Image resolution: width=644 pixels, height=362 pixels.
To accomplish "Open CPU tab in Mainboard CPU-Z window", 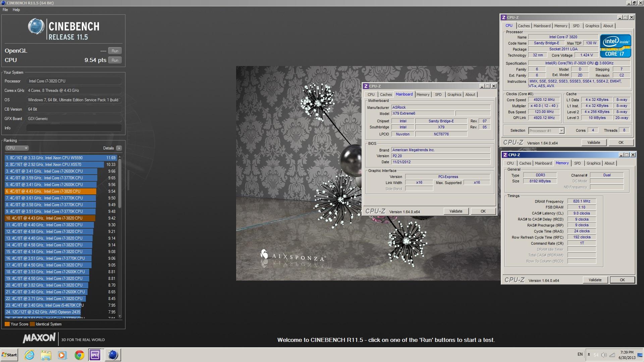I will pyautogui.click(x=371, y=95).
